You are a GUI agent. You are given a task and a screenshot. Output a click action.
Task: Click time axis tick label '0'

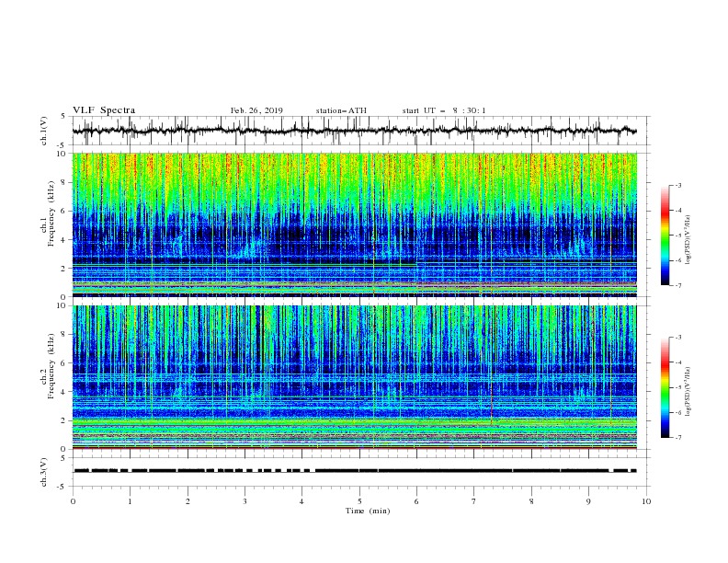pyautogui.click(x=73, y=501)
